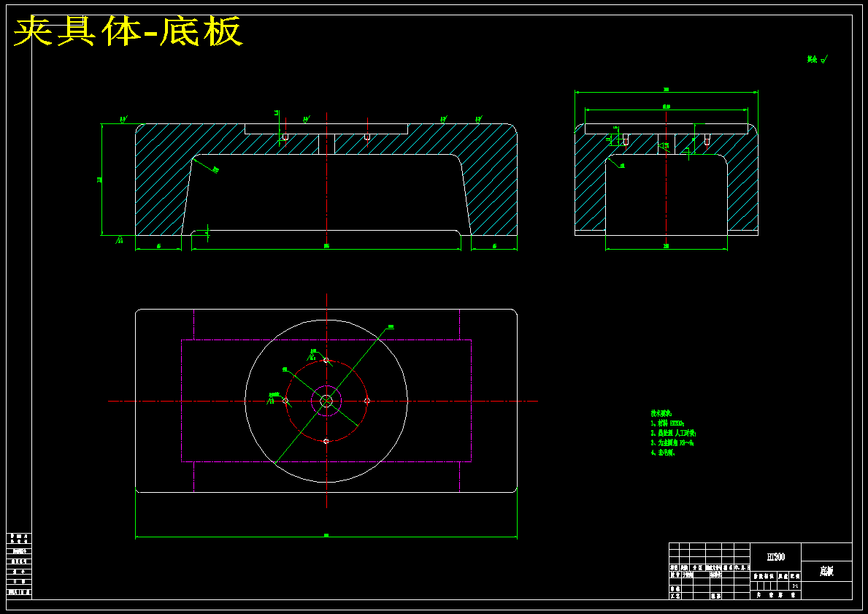The width and height of the screenshot is (868, 614).
Task: Select the HT200 material label in the title block
Action: click(776, 556)
